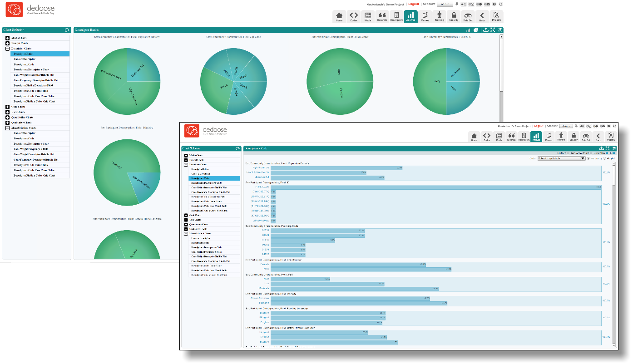The image size is (633, 364).
Task: Switch to Descriptors tab in back Descriptor Ratios window
Action: click(396, 16)
